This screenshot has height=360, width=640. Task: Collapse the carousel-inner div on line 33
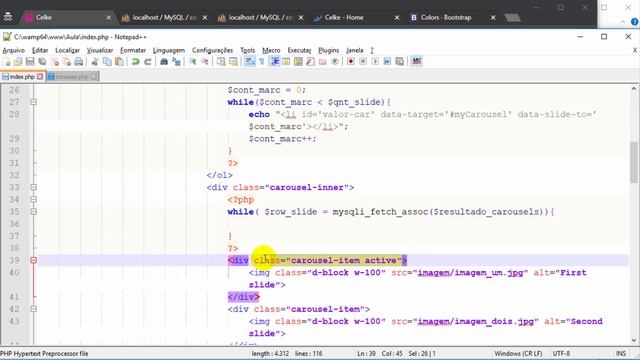[33, 187]
